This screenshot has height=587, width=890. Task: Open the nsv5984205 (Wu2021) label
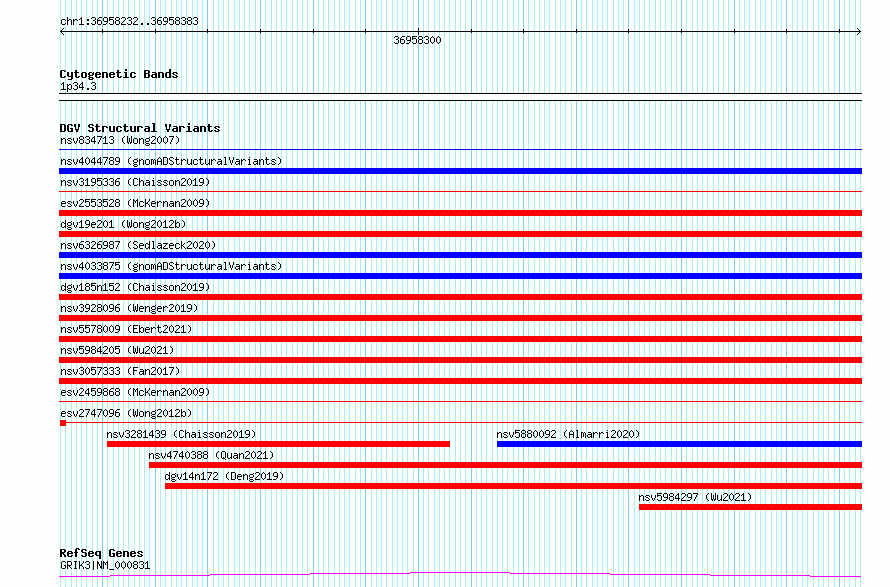click(117, 350)
